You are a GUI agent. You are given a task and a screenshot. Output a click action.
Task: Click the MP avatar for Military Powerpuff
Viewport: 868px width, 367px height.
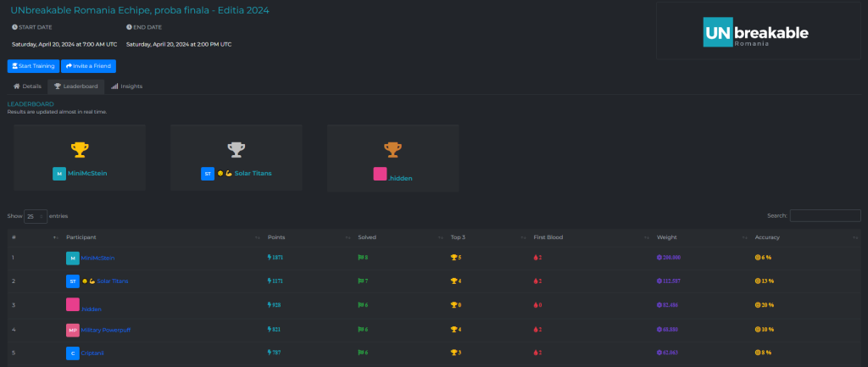pyautogui.click(x=72, y=330)
